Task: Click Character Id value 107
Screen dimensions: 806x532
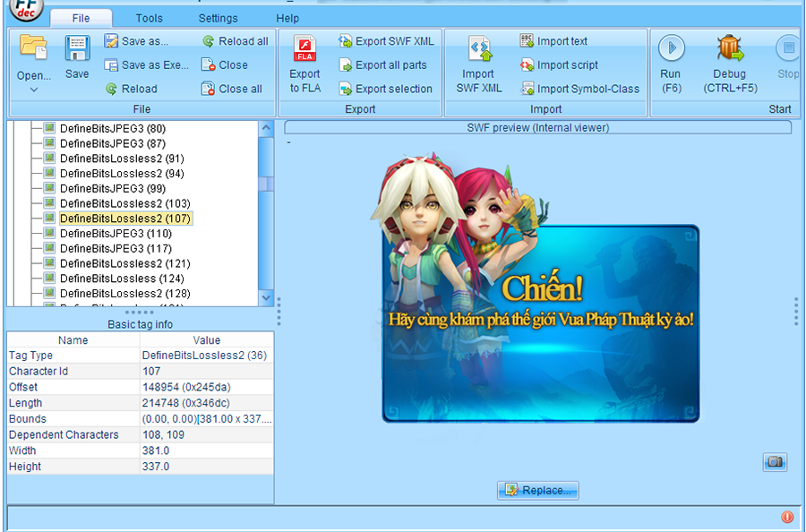Action: coord(207,371)
